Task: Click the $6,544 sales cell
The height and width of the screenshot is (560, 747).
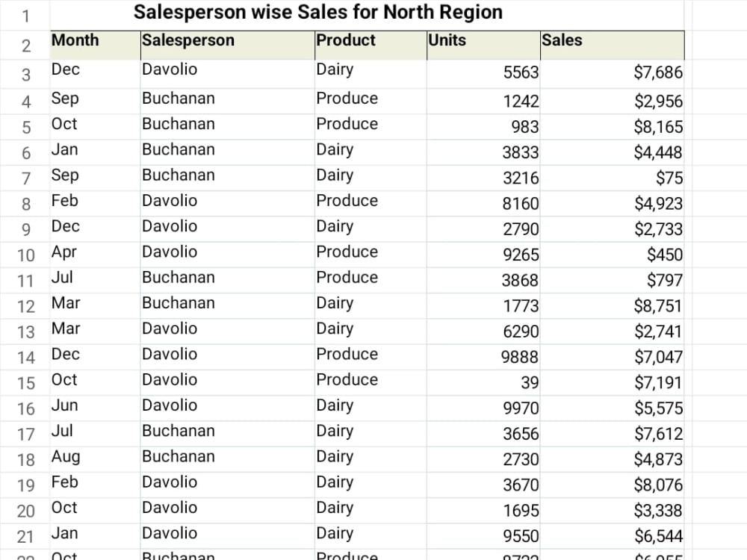Action: pyautogui.click(x=613, y=536)
